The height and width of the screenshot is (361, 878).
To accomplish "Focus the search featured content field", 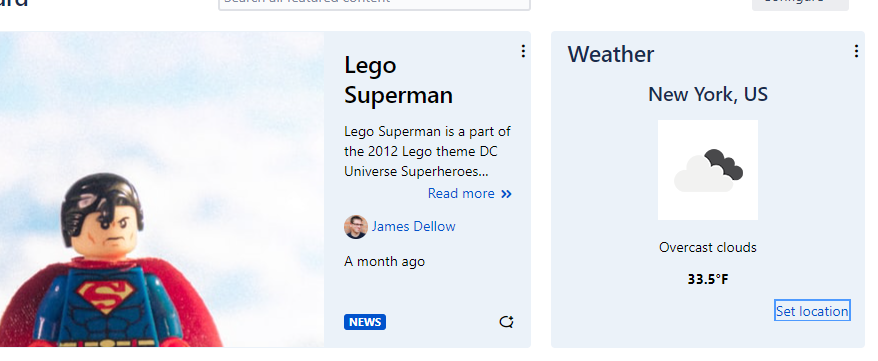I will [374, 3].
